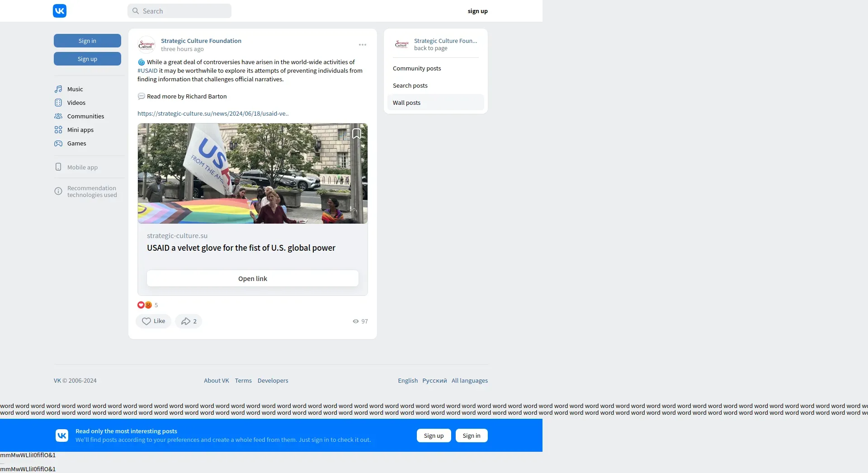868x473 pixels.
Task: Select Community posts in right panel
Action: [x=436, y=68]
